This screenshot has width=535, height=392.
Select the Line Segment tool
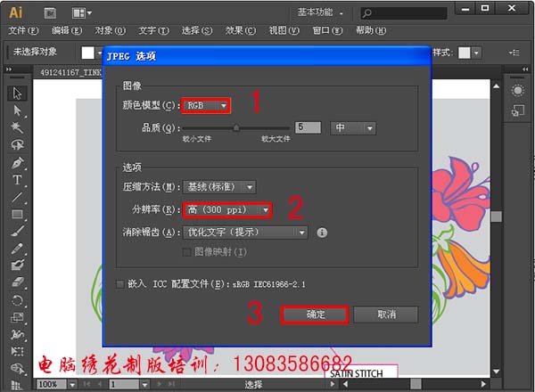point(17,197)
